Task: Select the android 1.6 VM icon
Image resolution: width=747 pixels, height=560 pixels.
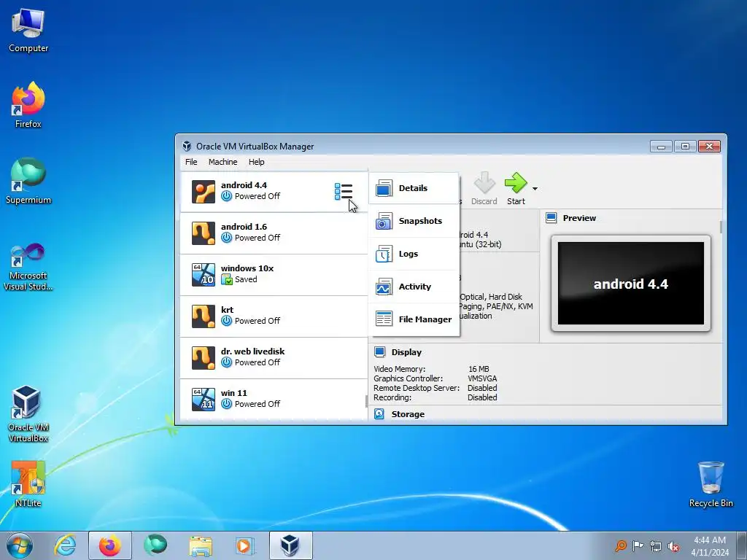Action: (204, 233)
